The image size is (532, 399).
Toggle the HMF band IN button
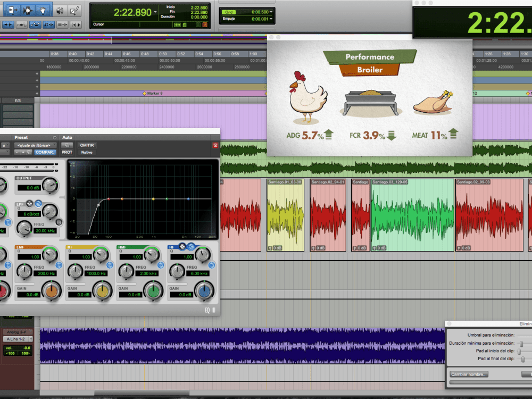point(161,265)
